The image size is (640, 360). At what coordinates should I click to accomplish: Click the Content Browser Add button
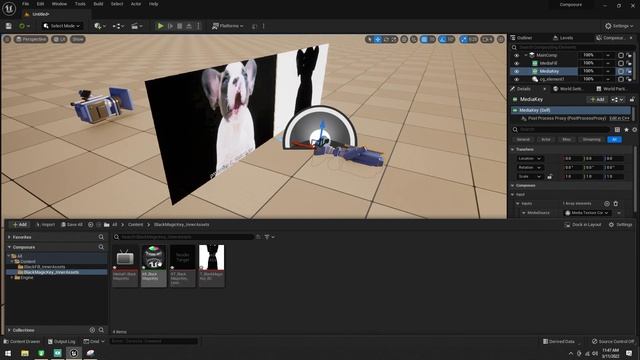coord(19,224)
